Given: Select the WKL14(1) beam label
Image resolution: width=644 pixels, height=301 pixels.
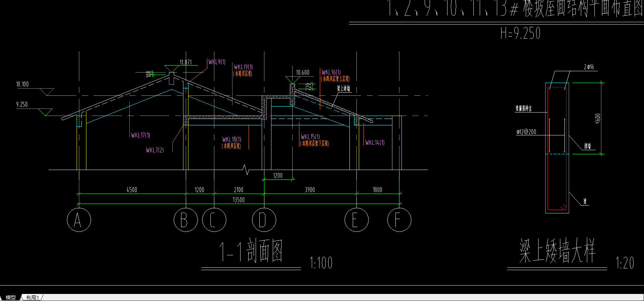Looking at the screenshot, I should point(375,142).
